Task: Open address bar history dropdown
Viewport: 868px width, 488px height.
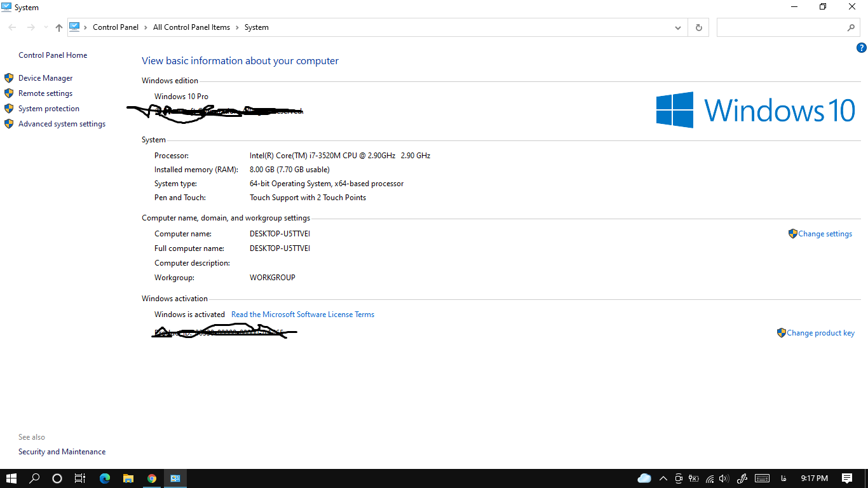Action: 679,27
